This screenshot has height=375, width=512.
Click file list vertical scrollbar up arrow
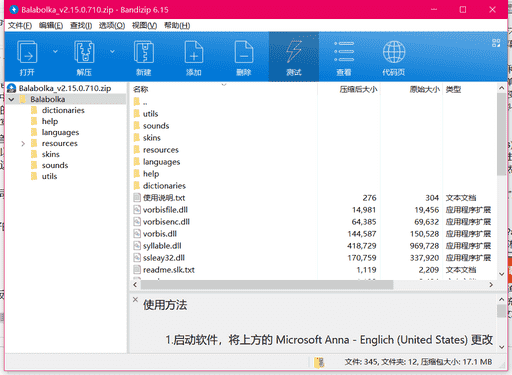501,88
